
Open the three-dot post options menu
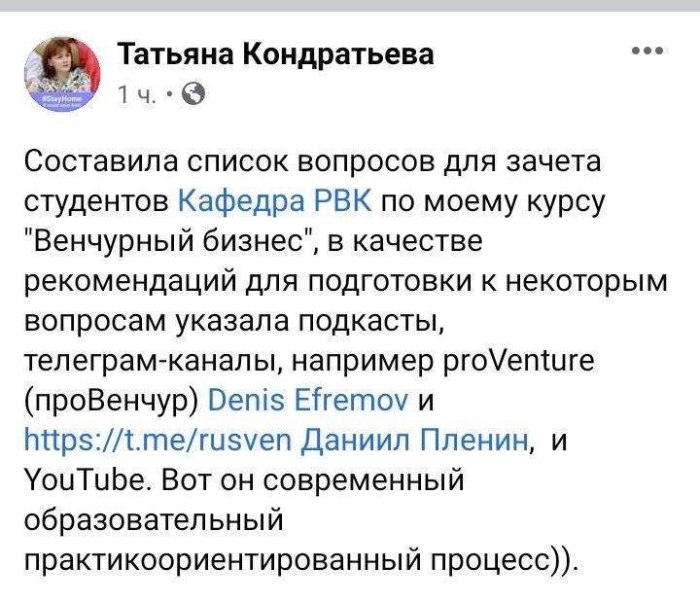(647, 52)
